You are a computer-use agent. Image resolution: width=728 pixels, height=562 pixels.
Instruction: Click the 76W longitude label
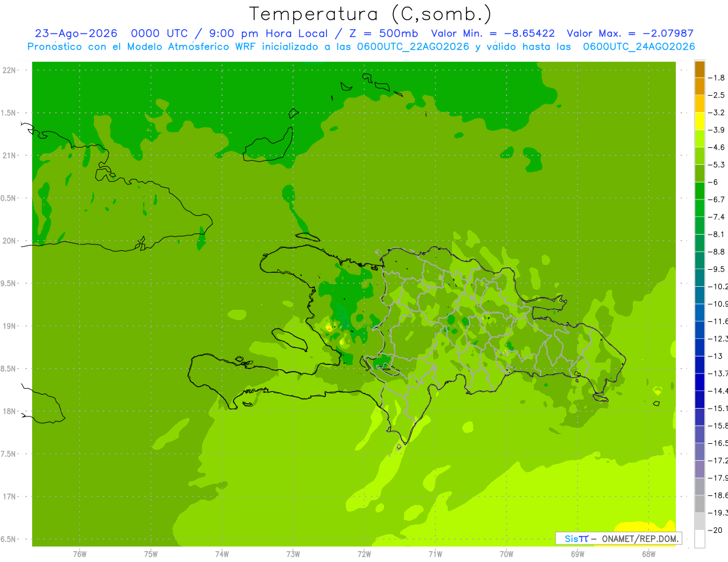tap(79, 554)
